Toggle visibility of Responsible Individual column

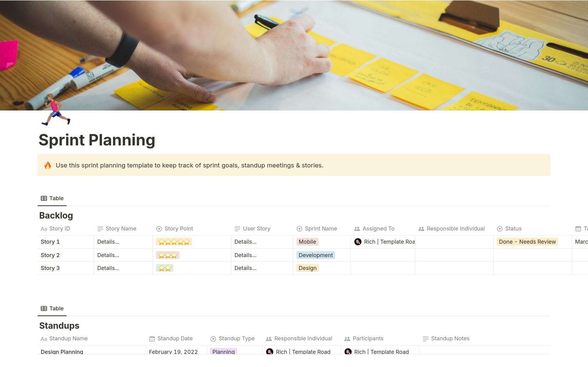pyautogui.click(x=450, y=228)
